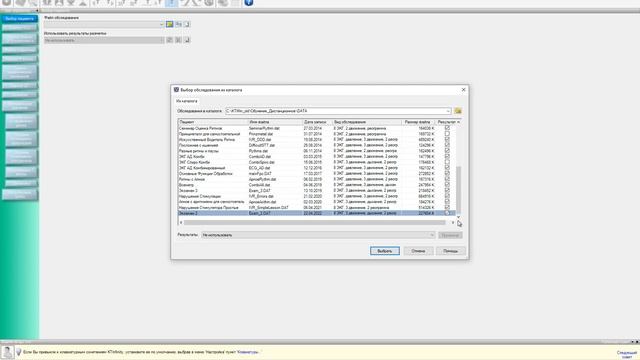640x360 pixels.
Task: Click the list's horizontal scrollbar right arrow
Action: (453, 222)
